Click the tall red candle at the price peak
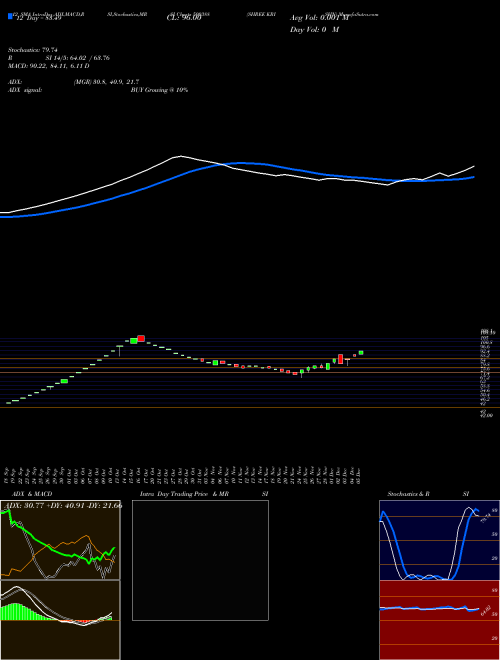500x660 pixels. (141, 338)
